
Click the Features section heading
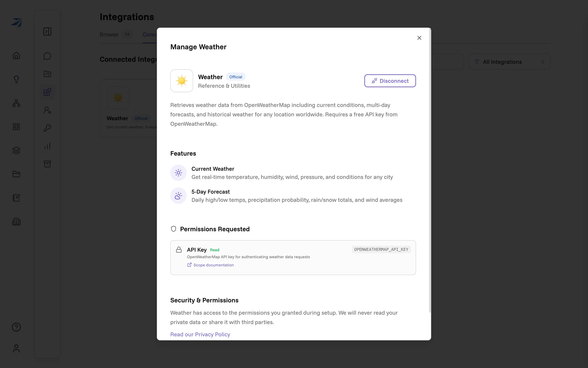point(183,154)
